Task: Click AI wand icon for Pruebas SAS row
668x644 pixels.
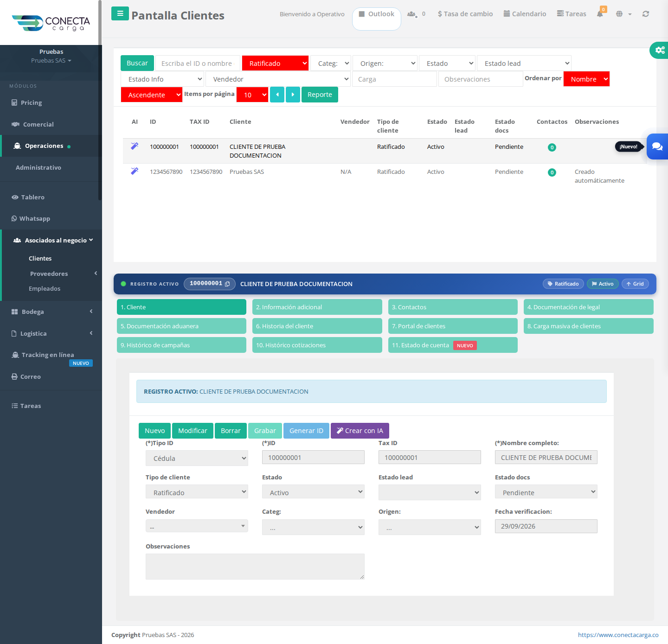Action: click(x=135, y=171)
